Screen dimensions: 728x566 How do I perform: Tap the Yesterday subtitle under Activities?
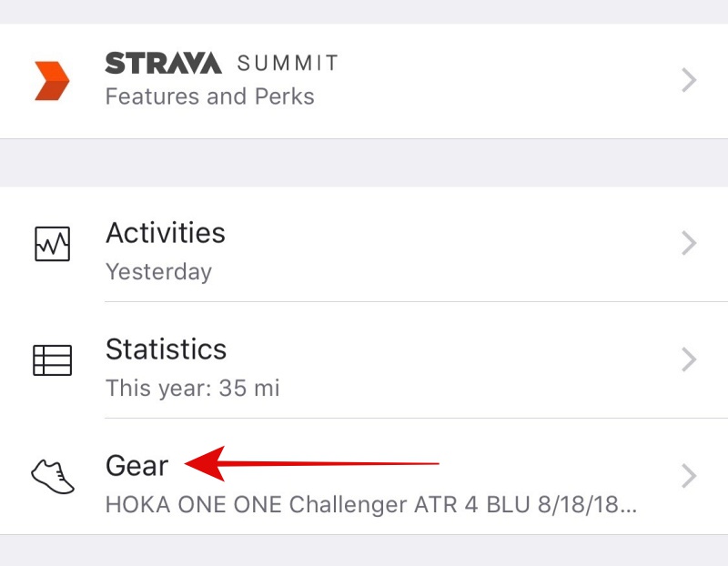click(x=158, y=271)
